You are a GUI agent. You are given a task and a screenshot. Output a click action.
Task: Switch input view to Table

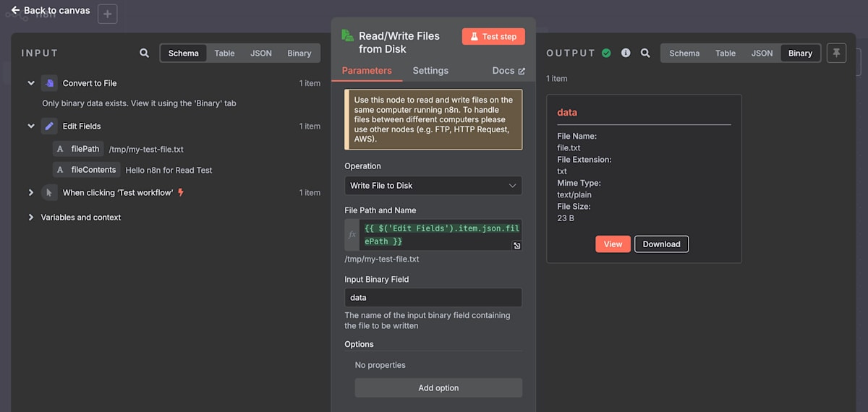[x=224, y=53]
